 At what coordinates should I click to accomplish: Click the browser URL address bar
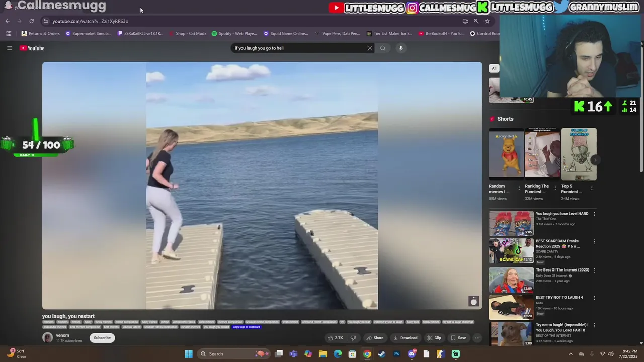coord(252,21)
